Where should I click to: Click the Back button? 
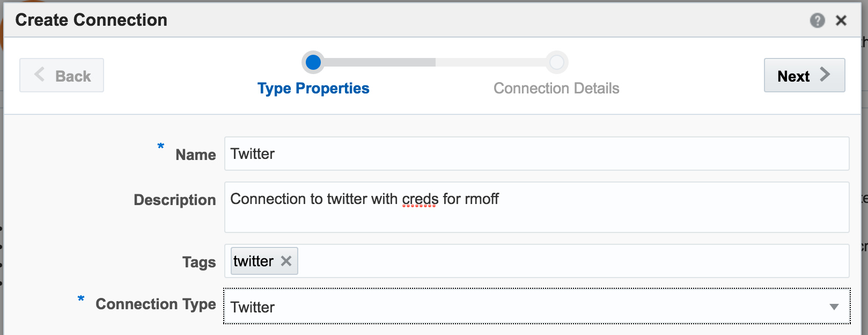(62, 75)
